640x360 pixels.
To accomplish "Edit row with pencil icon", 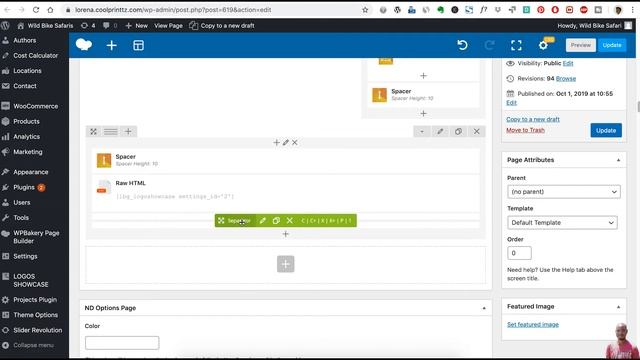I will tap(440, 131).
